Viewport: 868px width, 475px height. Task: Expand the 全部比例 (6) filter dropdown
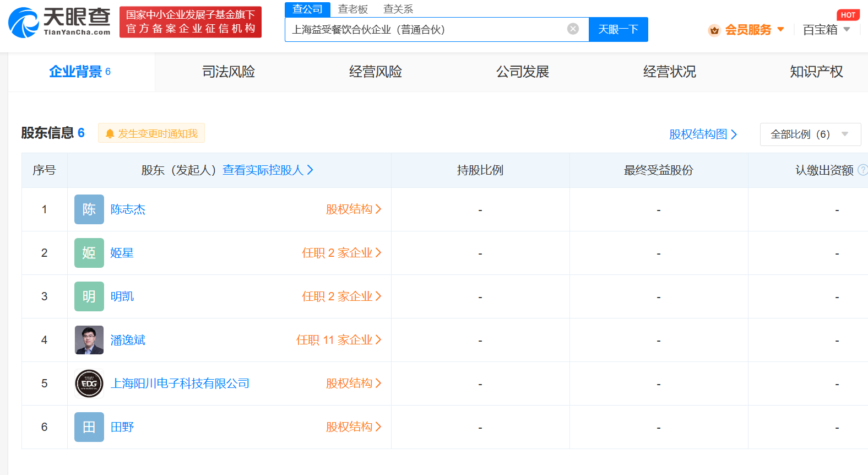click(x=810, y=134)
